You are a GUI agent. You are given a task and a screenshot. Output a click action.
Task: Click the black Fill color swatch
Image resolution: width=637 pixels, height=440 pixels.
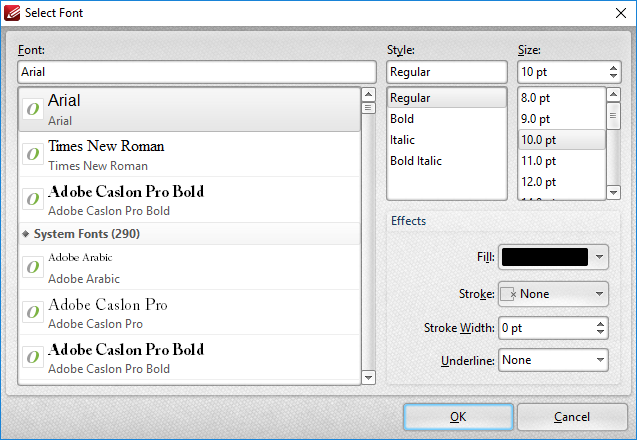pos(545,257)
